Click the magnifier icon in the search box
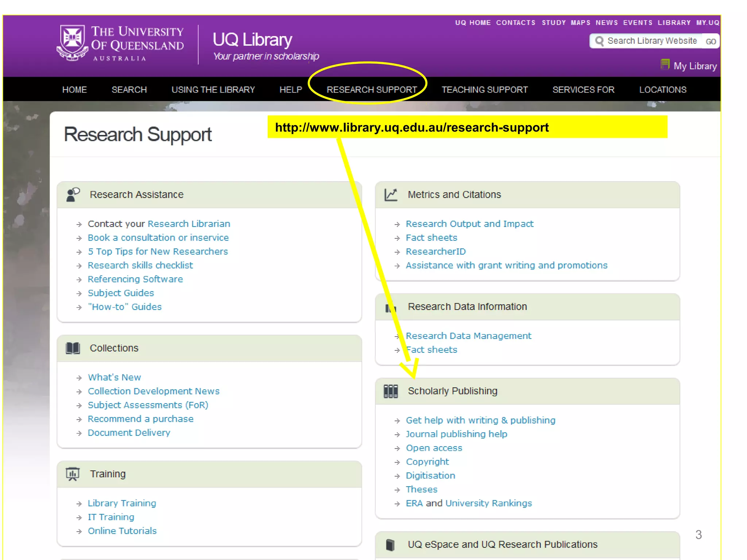This screenshot has height=560, width=747. point(599,41)
